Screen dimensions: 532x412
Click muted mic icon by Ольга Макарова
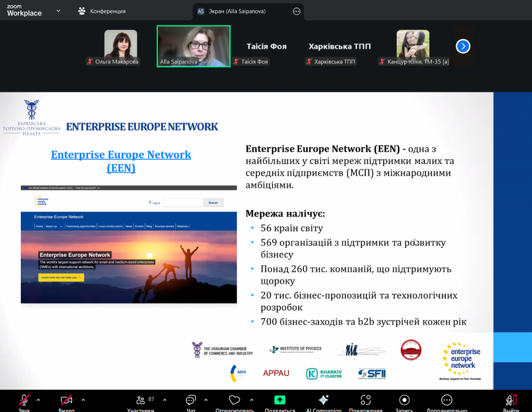pos(90,62)
